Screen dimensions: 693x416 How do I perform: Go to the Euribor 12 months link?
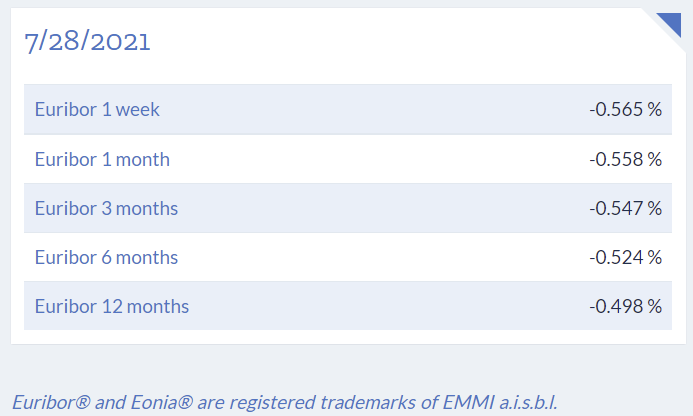click(x=111, y=306)
